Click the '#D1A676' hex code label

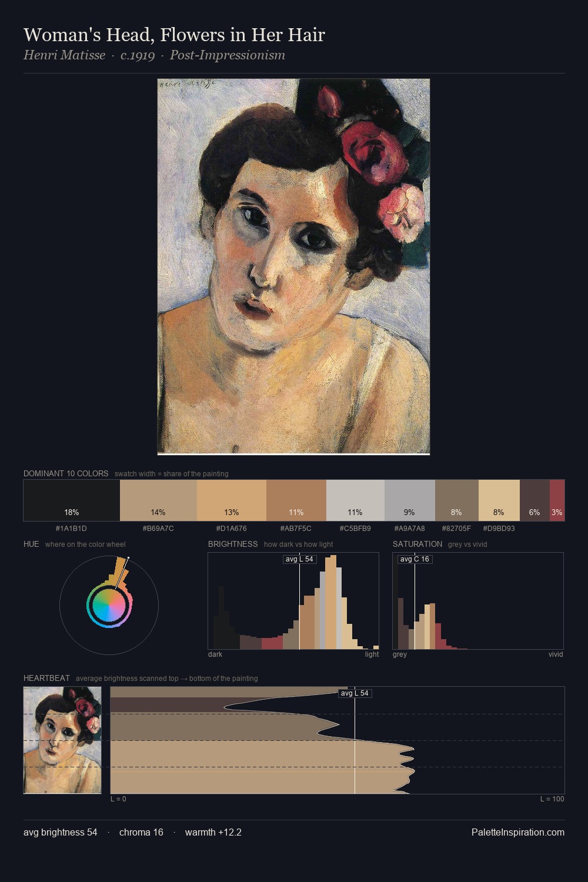[232, 529]
